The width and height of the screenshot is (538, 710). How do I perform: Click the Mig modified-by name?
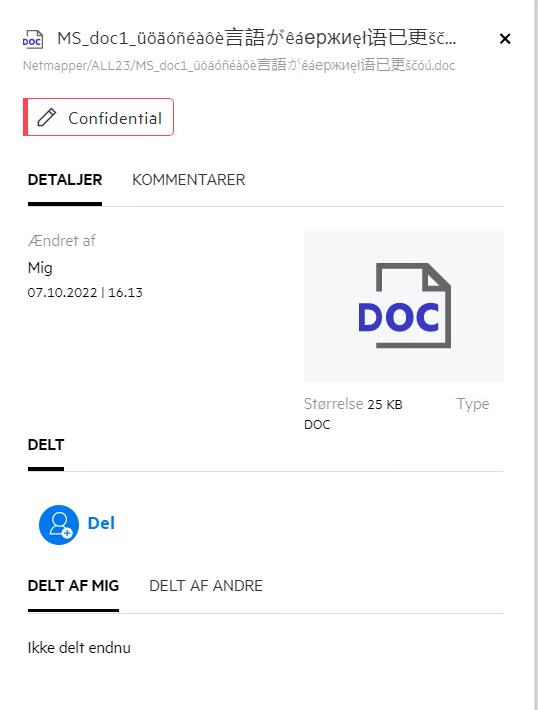[40, 268]
